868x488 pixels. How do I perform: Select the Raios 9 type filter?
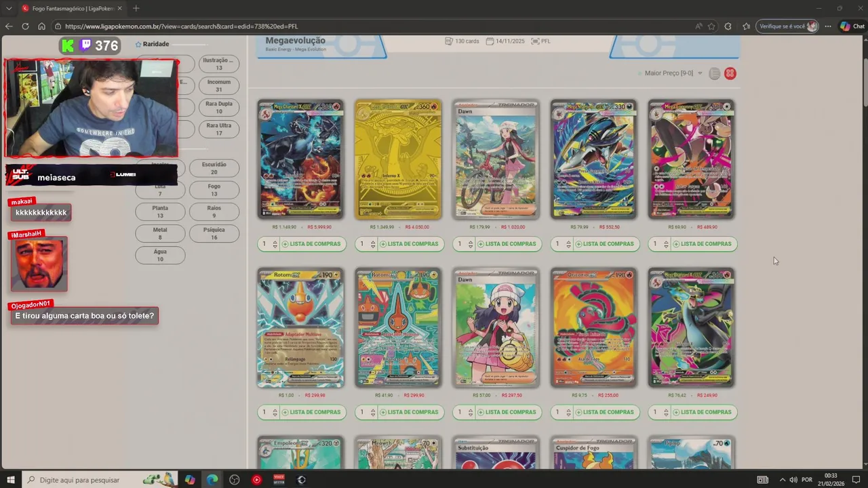pos(214,211)
